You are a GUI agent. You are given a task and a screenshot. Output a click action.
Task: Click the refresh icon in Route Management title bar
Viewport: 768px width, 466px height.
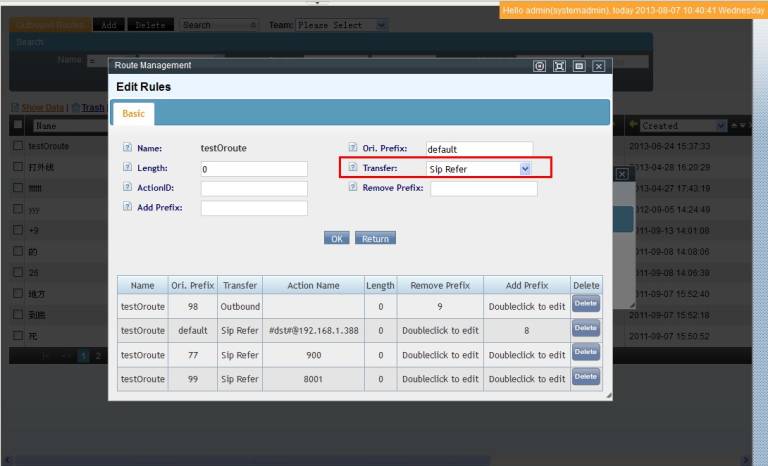pyautogui.click(x=540, y=66)
